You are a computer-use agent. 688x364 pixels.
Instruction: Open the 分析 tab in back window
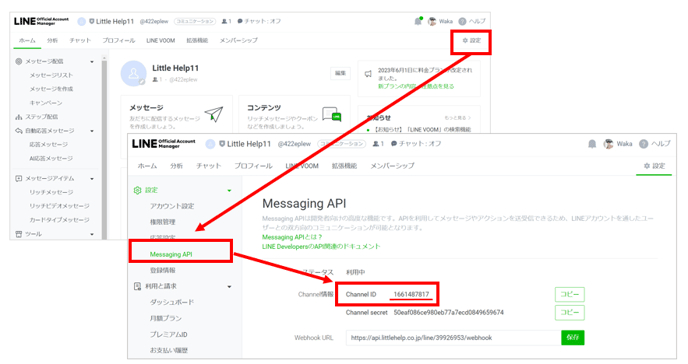(x=52, y=40)
